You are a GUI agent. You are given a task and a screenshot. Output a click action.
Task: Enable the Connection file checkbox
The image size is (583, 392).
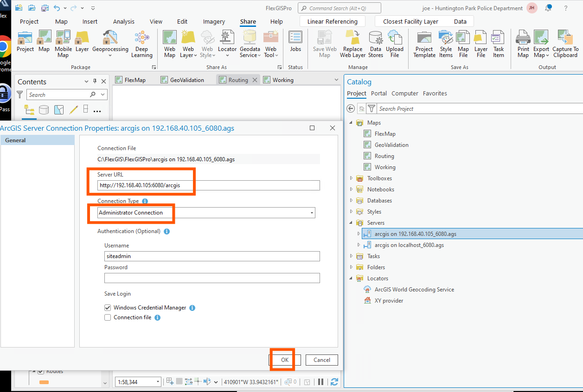pyautogui.click(x=108, y=317)
